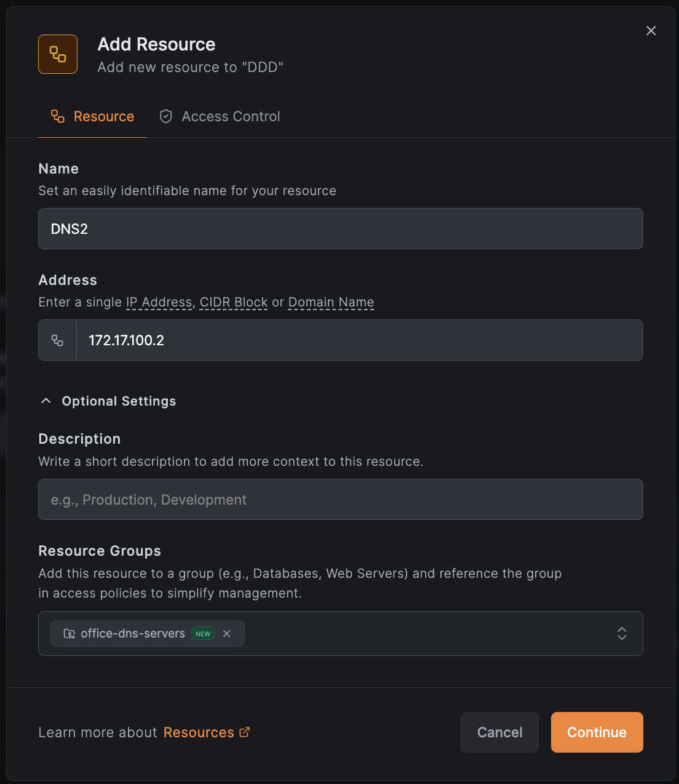Open the Resources documentation link
This screenshot has height=784, width=679.
point(199,732)
